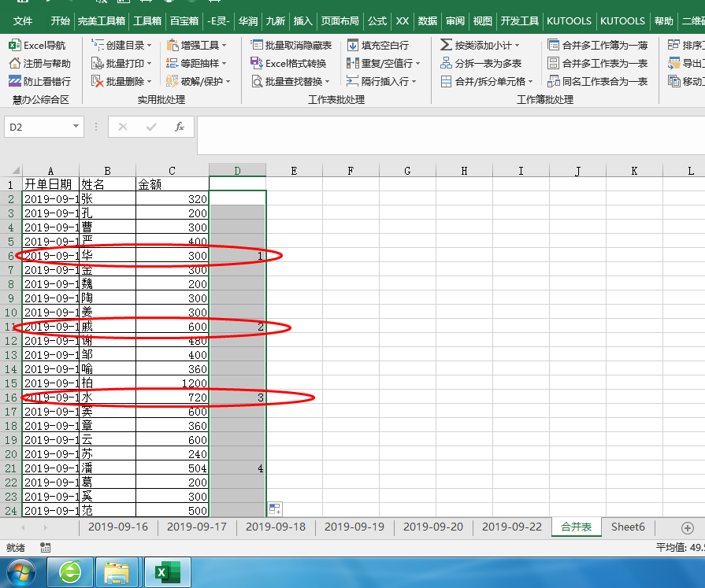
Task: Click the 注册与帮助 home icon
Action: [14, 63]
